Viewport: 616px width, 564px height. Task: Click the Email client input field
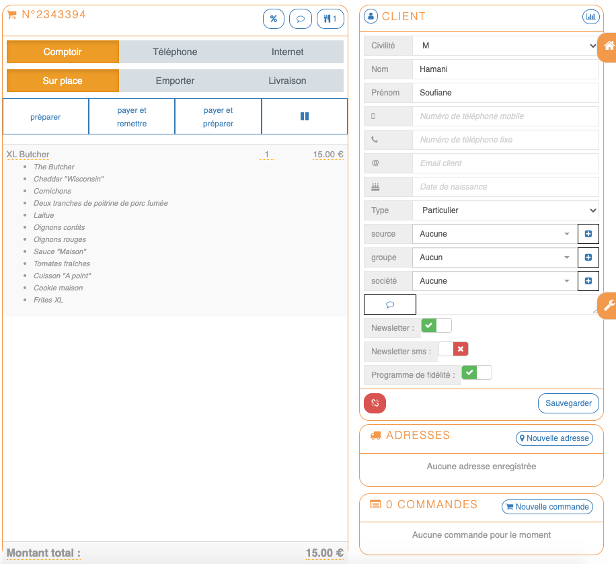tap(505, 163)
